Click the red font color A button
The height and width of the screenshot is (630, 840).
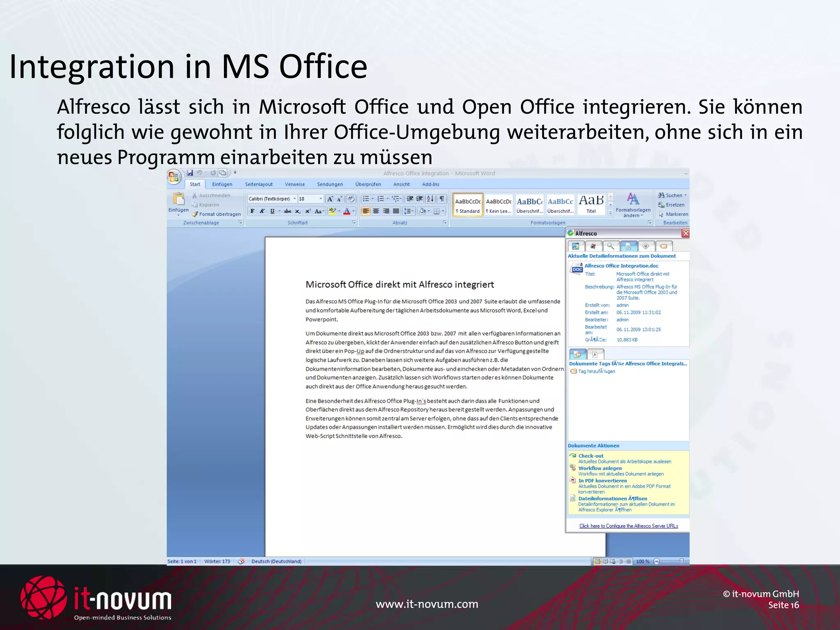(347, 211)
